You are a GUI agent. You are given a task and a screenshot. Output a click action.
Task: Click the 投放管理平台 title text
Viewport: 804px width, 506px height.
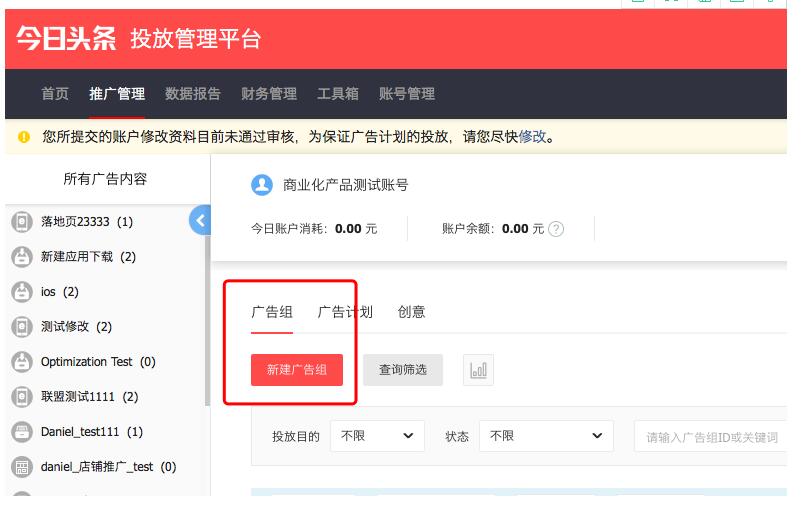(196, 39)
